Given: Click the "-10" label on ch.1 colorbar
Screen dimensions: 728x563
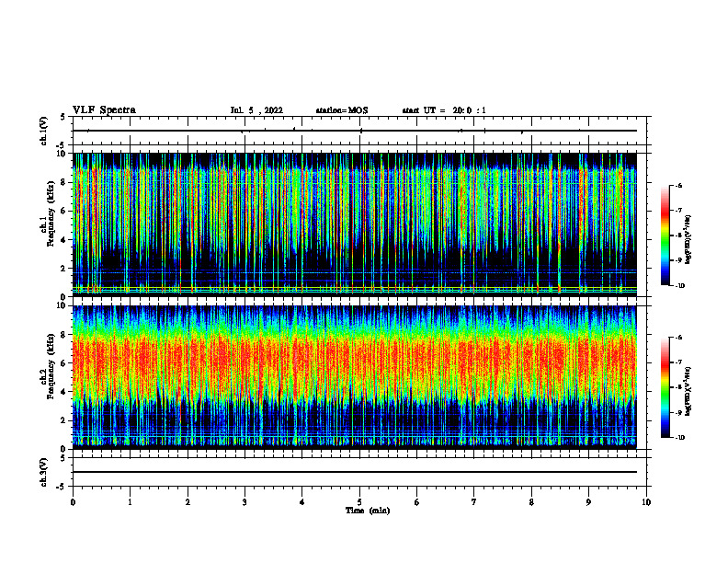Looking at the screenshot, I should [679, 286].
